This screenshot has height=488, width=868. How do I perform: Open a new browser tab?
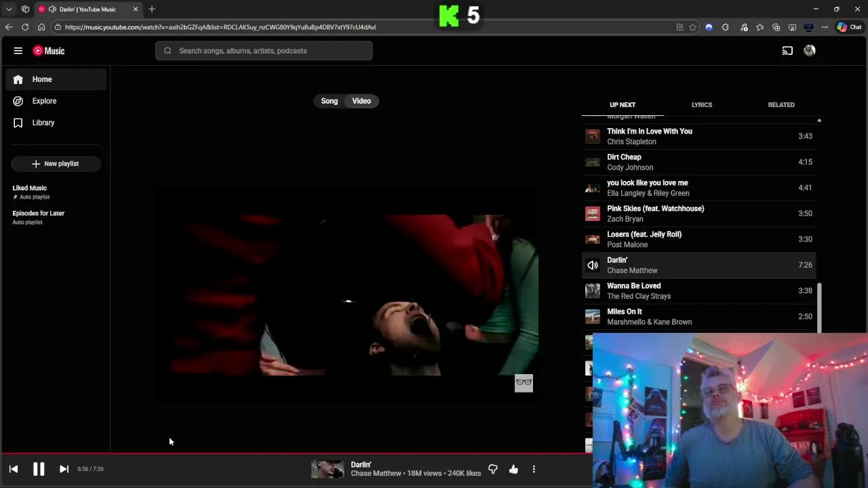click(152, 9)
